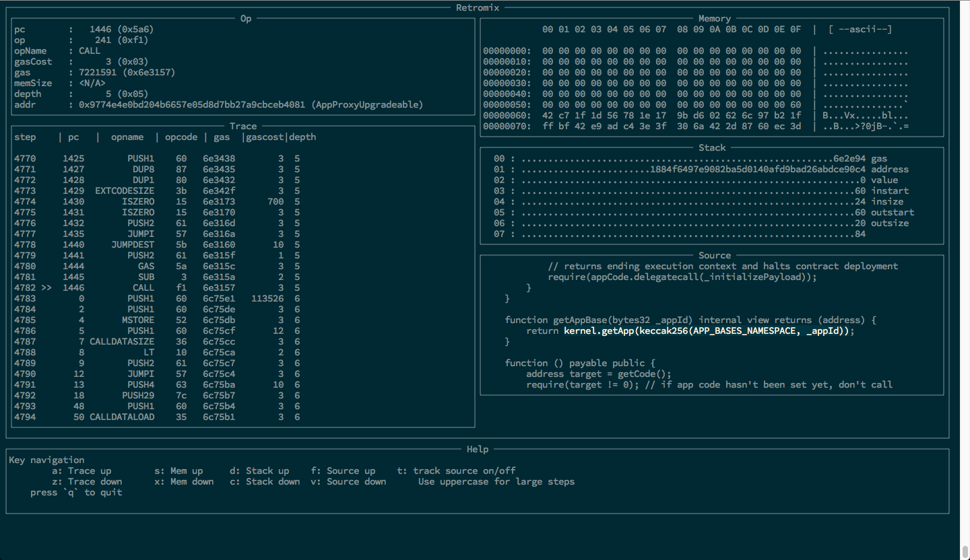Click the Trace panel header

pyautogui.click(x=243, y=126)
